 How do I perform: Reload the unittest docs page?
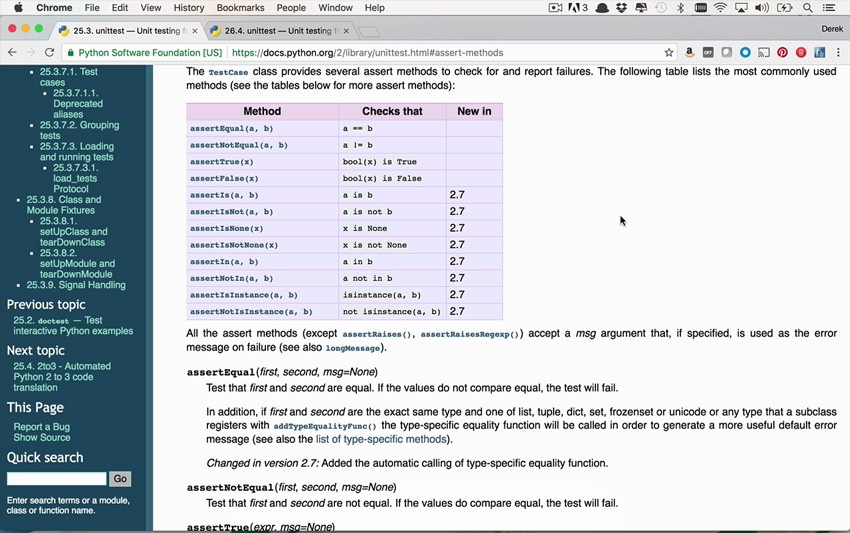49,53
